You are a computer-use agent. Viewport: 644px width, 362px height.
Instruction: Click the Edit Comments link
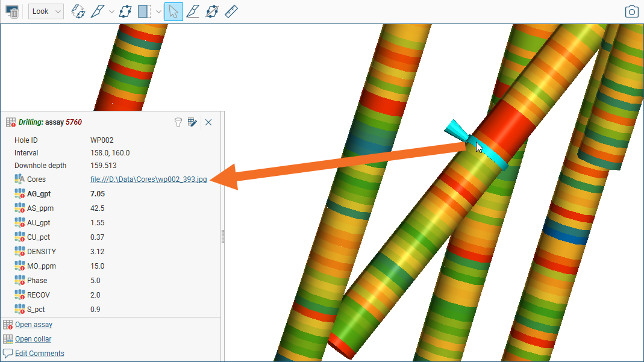point(39,354)
